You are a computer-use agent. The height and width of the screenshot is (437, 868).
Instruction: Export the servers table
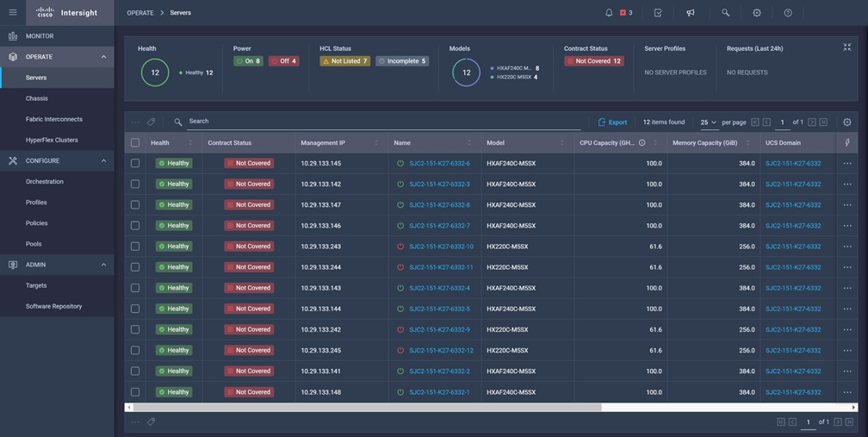612,122
